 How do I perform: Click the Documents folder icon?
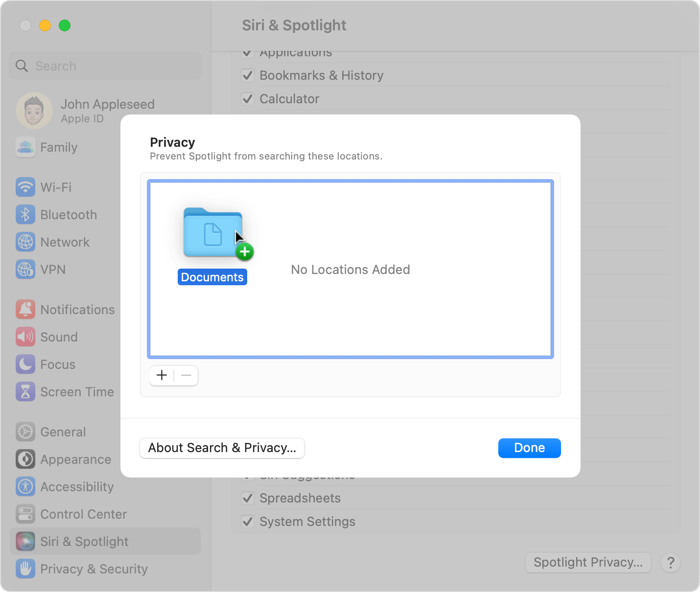(x=213, y=232)
